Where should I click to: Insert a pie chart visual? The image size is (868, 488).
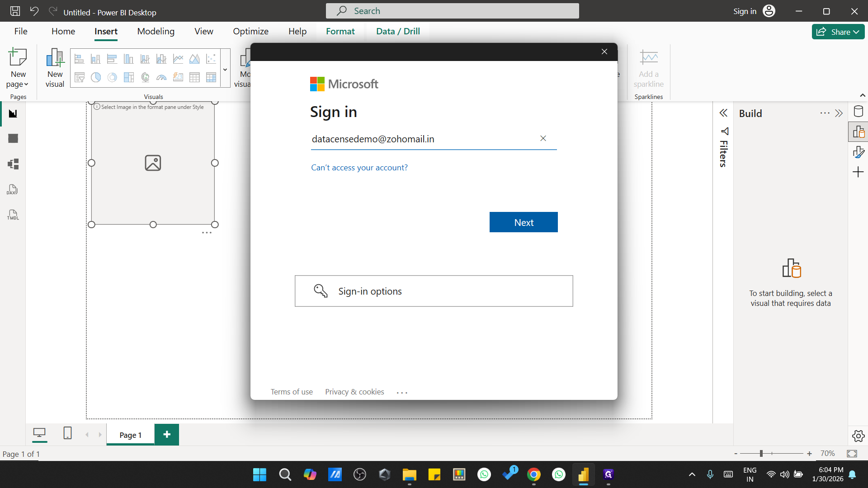coord(95,77)
